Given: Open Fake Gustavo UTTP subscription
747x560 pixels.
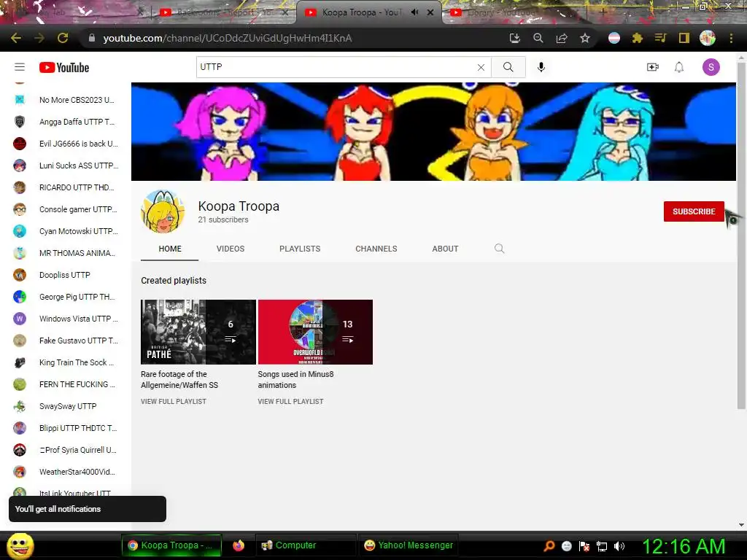Looking at the screenshot, I should click(65, 341).
